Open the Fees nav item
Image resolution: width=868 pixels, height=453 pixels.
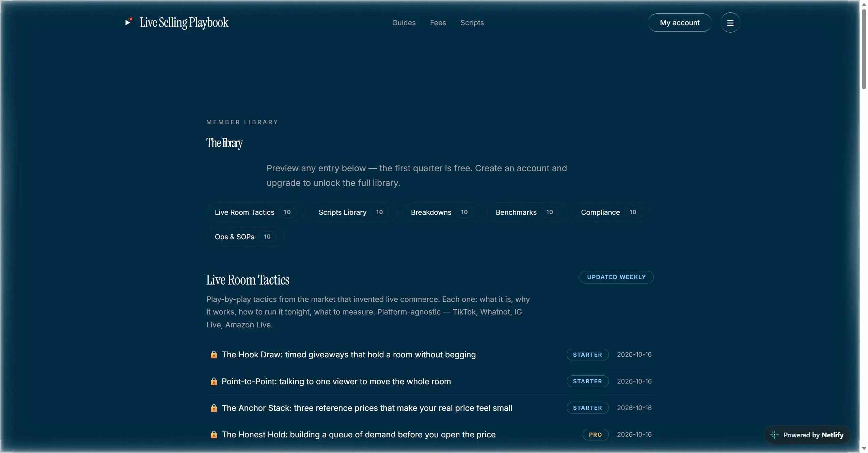pyautogui.click(x=438, y=22)
